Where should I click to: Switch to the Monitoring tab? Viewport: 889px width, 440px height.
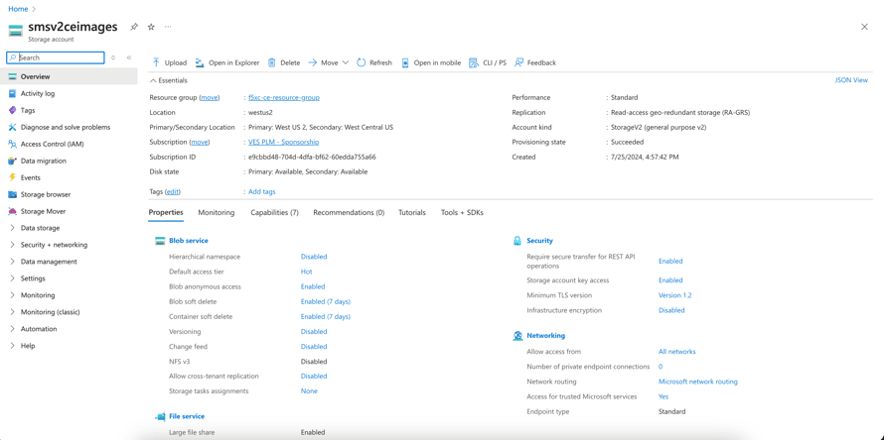pos(216,213)
